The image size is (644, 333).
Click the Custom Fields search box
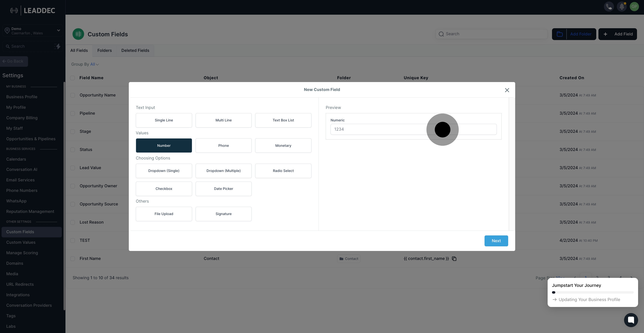tap(491, 34)
